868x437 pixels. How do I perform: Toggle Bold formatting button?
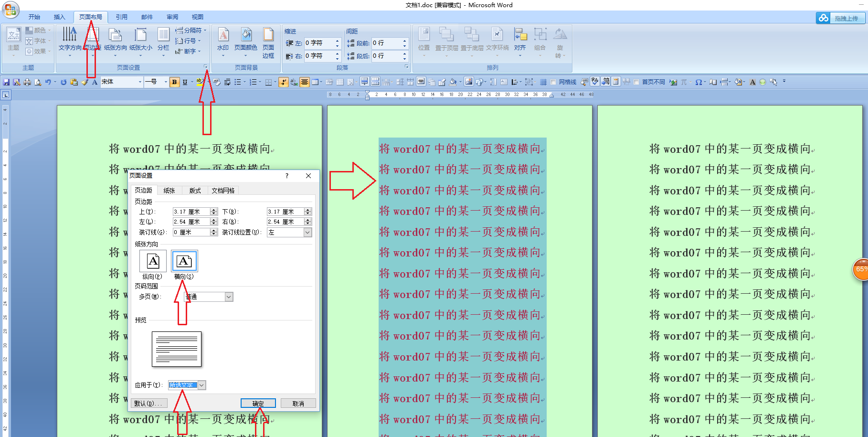174,82
